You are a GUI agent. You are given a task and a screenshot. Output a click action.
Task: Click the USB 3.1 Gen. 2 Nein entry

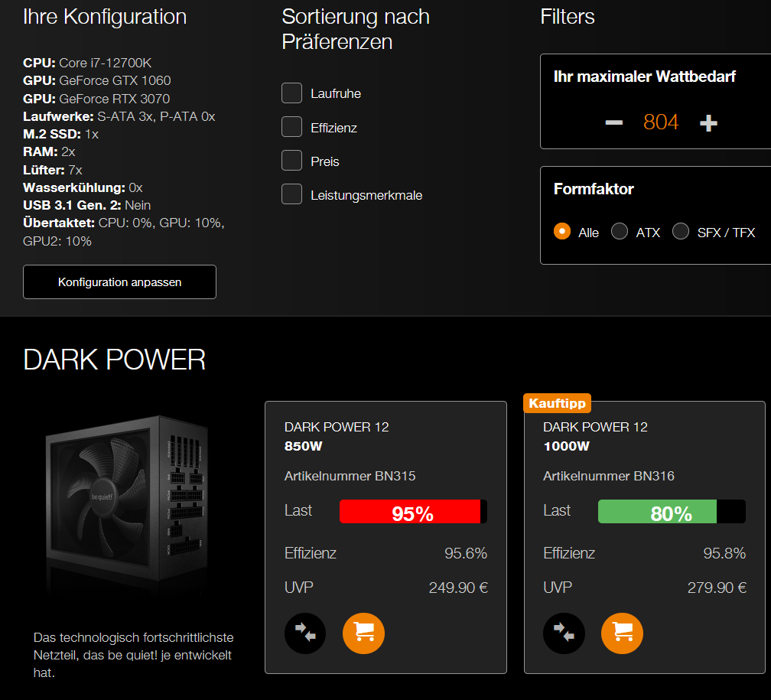point(87,205)
